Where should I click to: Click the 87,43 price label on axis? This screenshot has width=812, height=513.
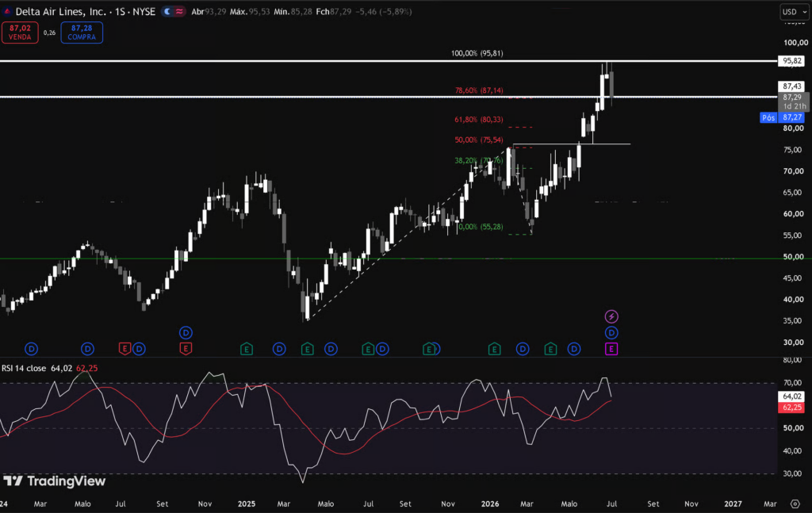(x=792, y=86)
